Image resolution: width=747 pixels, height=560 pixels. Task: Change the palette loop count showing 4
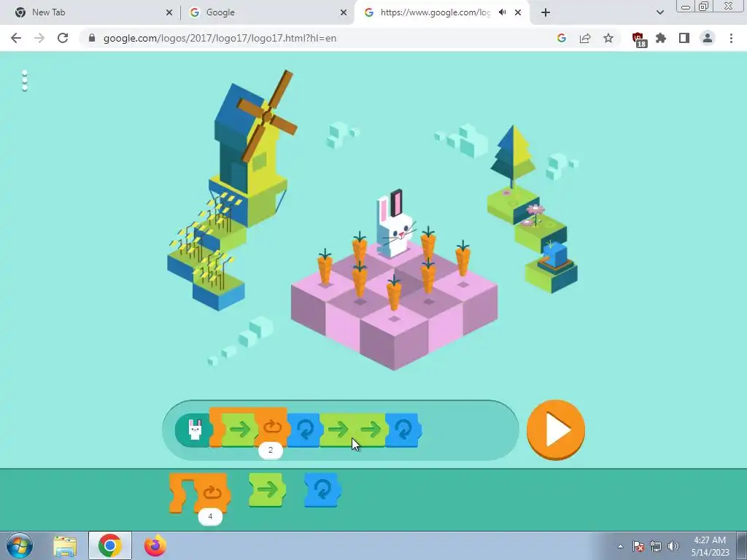pos(210,516)
